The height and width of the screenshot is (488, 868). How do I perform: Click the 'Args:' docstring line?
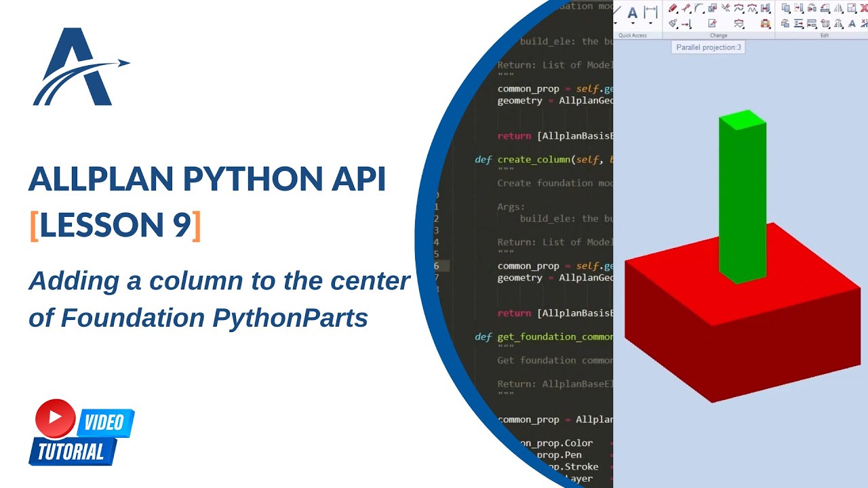(x=511, y=207)
